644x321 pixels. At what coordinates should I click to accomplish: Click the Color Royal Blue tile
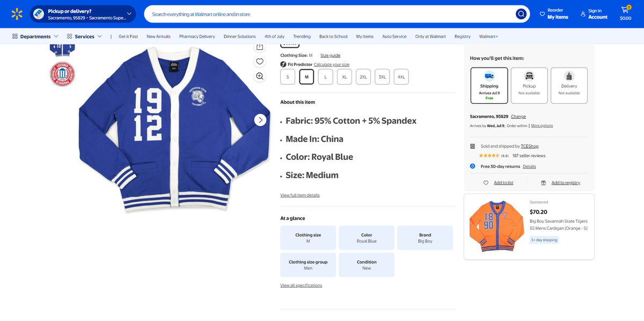coord(367,238)
